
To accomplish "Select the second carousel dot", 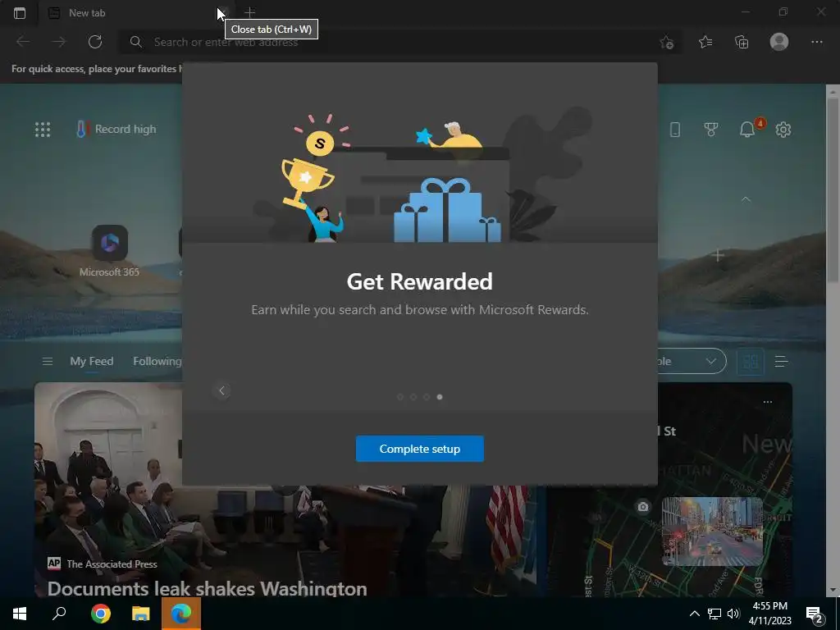I will coord(413,397).
